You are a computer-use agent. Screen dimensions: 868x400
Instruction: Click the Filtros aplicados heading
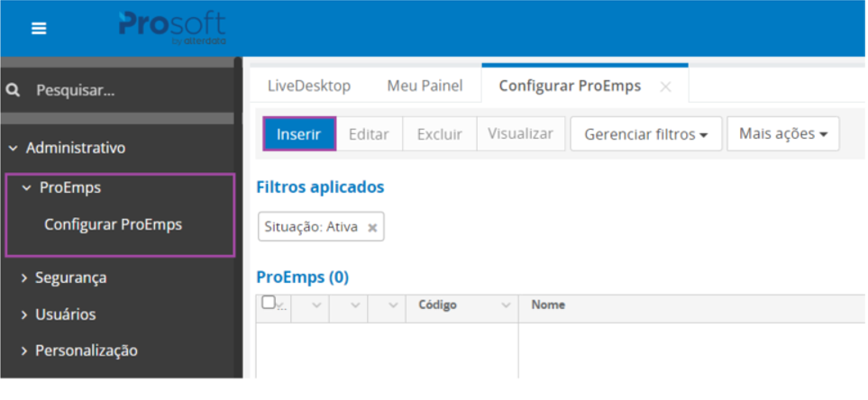(320, 187)
